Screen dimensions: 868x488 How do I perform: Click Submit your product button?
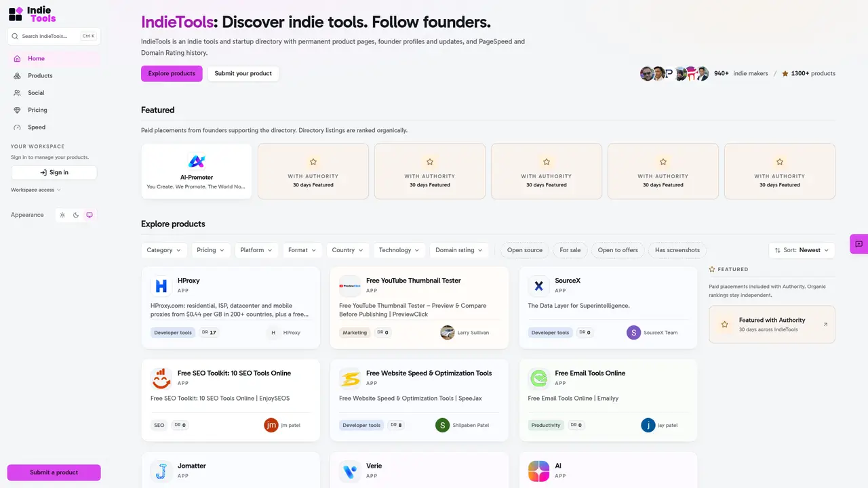pos(243,73)
